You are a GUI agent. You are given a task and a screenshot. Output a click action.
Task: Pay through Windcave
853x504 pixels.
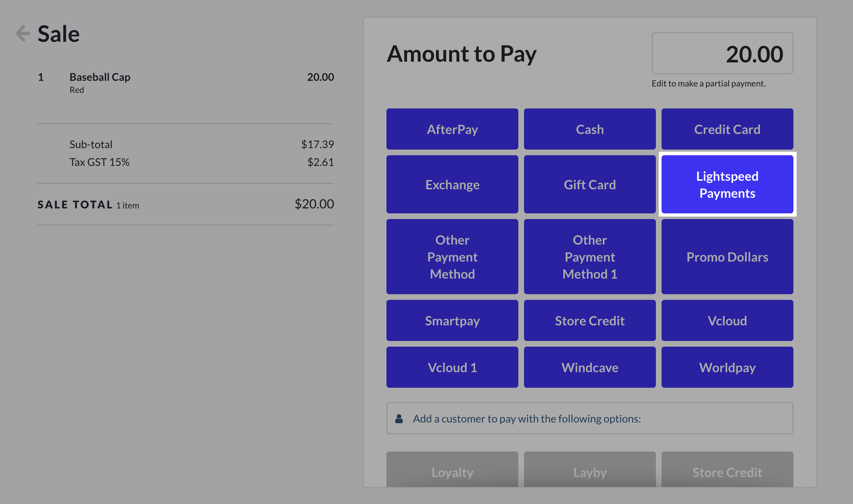(590, 367)
